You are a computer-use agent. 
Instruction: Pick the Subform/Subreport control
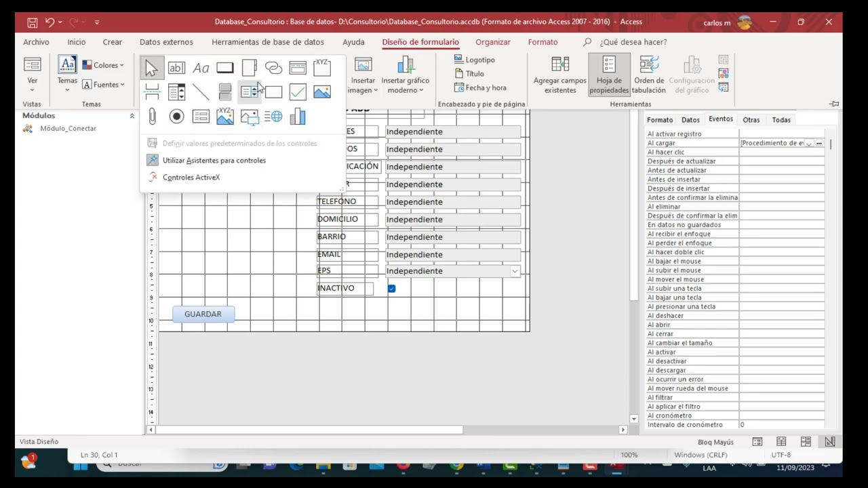[201, 117]
